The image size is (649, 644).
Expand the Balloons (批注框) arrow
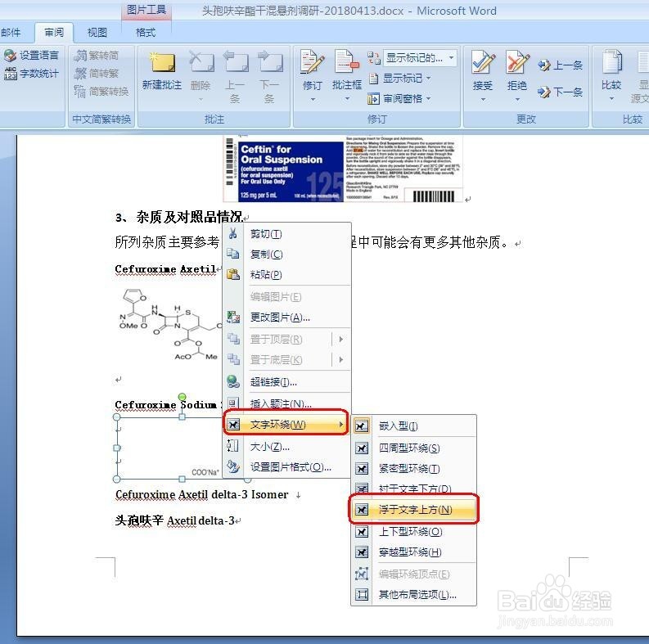pyautogui.click(x=347, y=98)
